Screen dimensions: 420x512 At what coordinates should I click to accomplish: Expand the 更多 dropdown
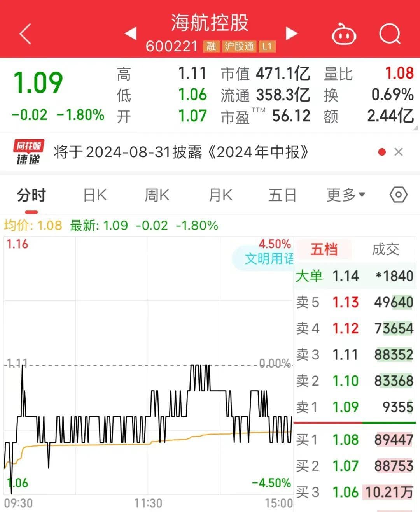(346, 195)
